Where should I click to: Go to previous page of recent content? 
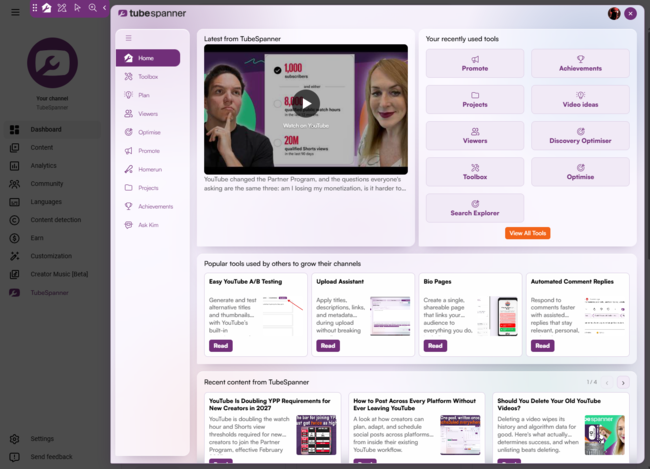point(607,383)
